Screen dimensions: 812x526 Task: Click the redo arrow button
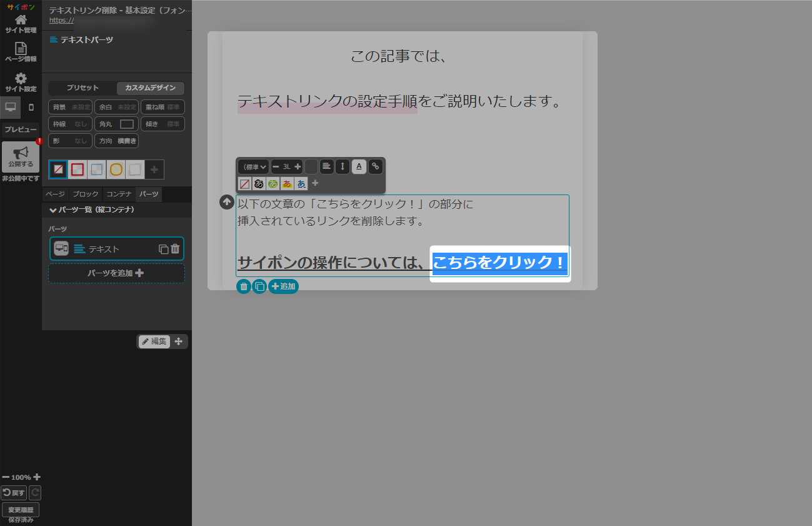point(35,493)
